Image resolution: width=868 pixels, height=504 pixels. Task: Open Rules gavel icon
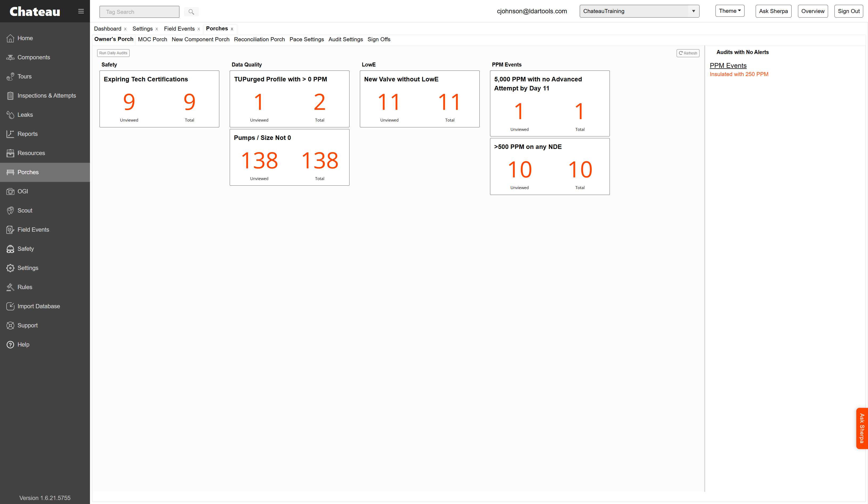10,287
